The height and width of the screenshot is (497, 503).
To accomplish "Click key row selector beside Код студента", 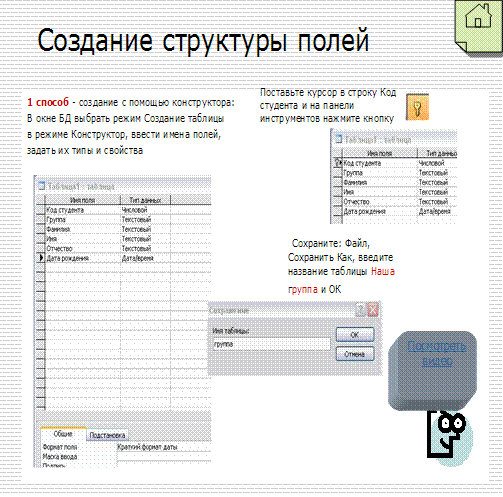I will point(338,163).
